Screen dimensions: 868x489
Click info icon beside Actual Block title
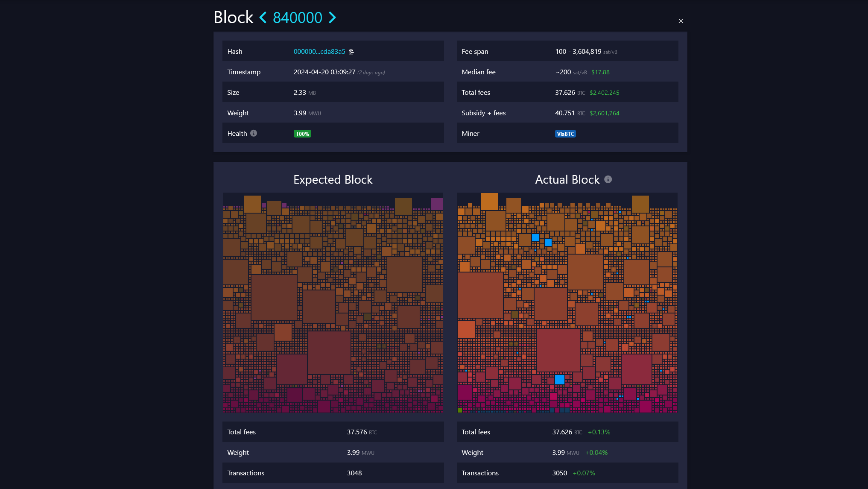coord(608,179)
